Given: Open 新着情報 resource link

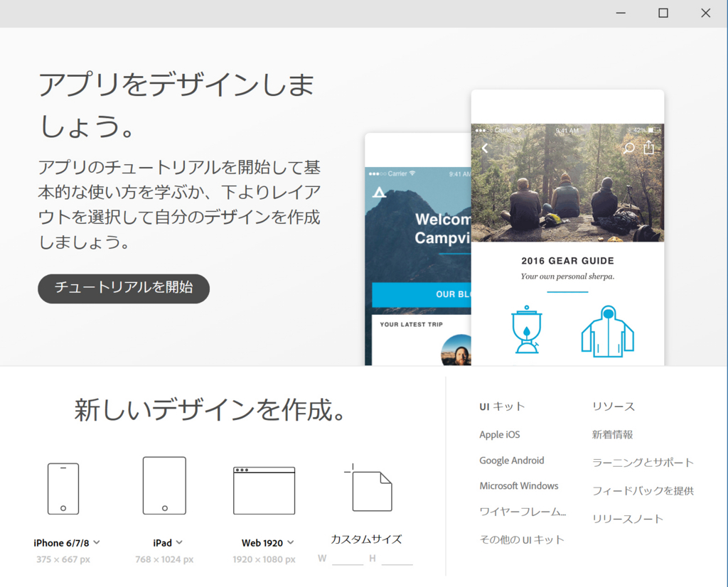Looking at the screenshot, I should coord(612,435).
